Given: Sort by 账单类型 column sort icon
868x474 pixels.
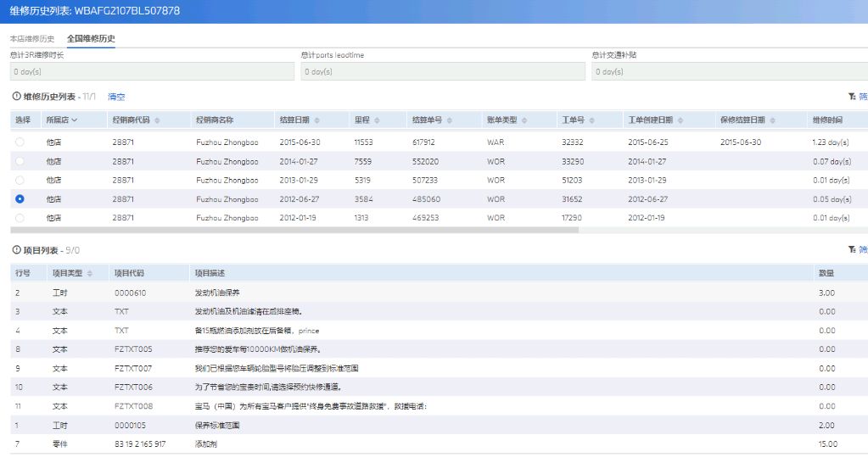Looking at the screenshot, I should click(x=524, y=120).
